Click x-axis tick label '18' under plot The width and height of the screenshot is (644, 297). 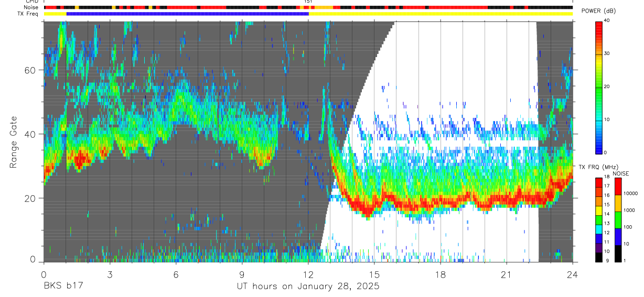click(x=441, y=274)
